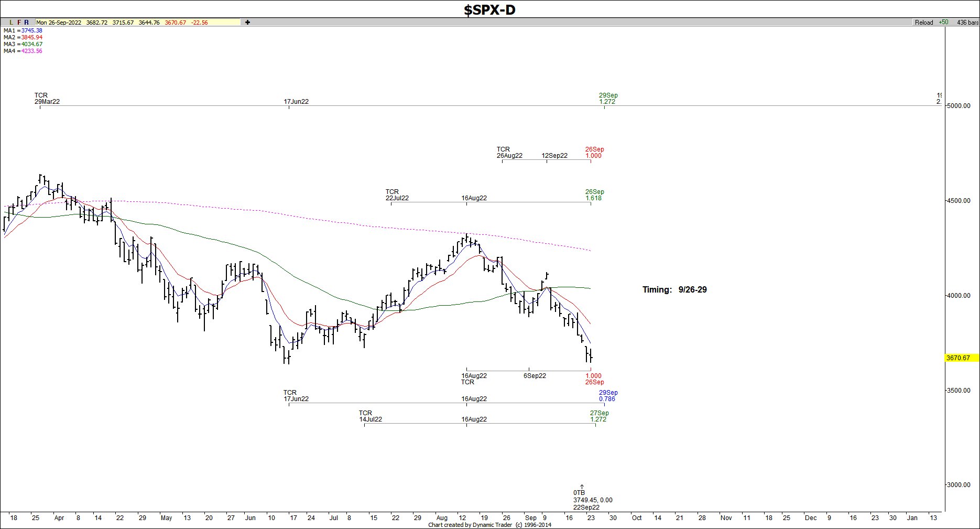Select the MA4 value 4233.56 label
The height and width of the screenshot is (529, 980).
pos(31,51)
